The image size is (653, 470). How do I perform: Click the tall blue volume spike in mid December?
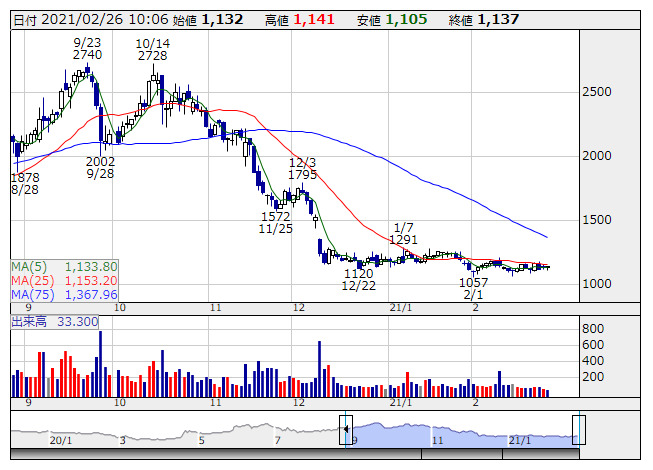coord(319,369)
